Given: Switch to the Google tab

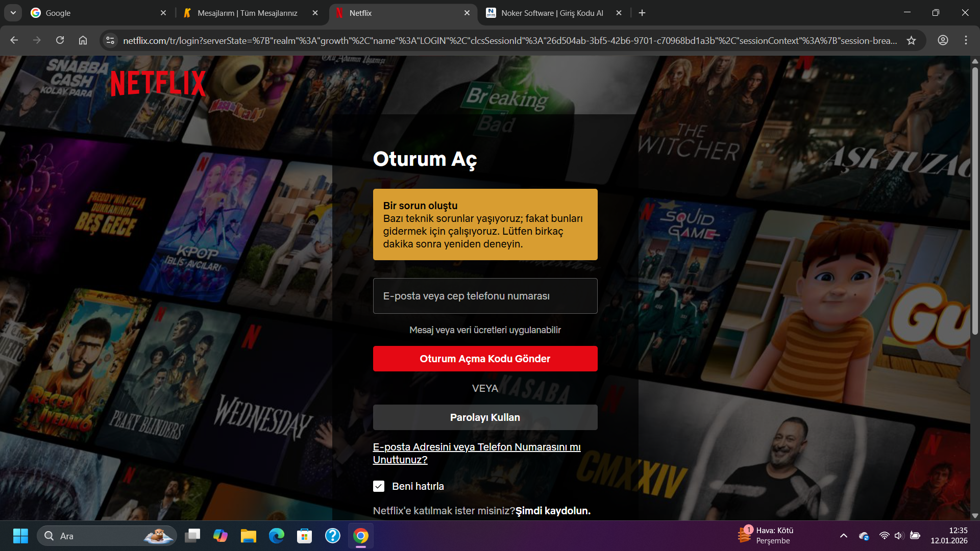Looking at the screenshot, I should pyautogui.click(x=97, y=13).
